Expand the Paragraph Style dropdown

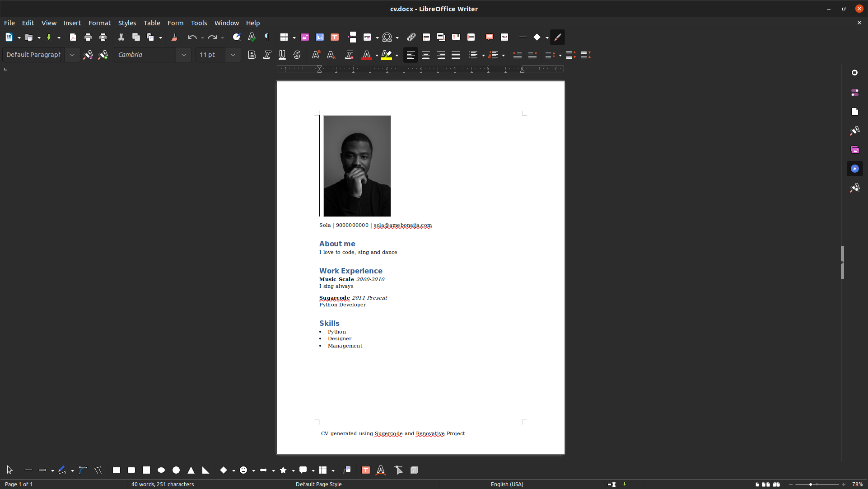click(72, 55)
